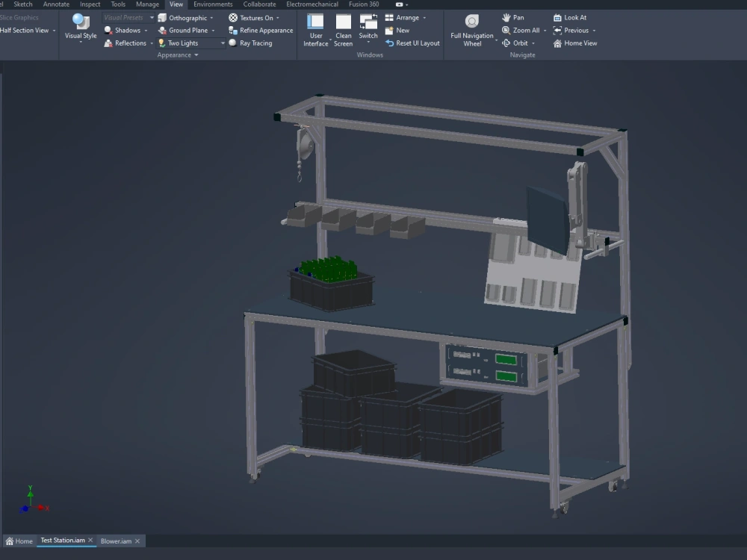Open the Visual Presets dropdown
The image size is (747, 560).
click(x=152, y=18)
